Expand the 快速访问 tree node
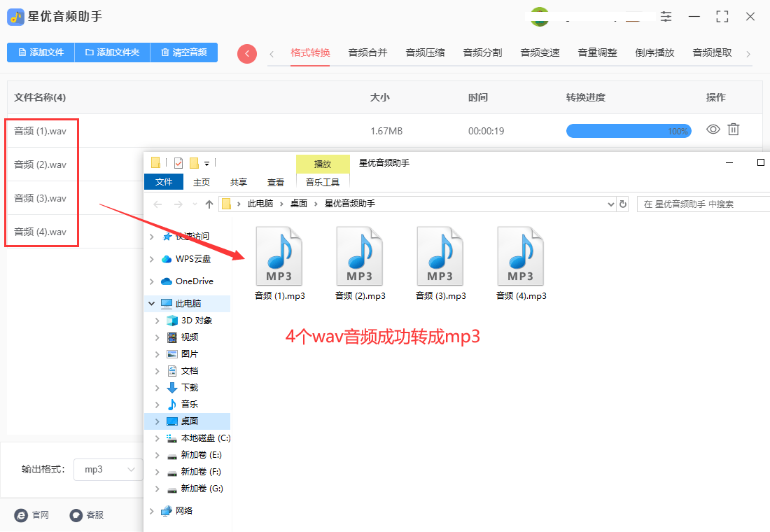Image resolution: width=770 pixels, height=532 pixels. tap(152, 237)
